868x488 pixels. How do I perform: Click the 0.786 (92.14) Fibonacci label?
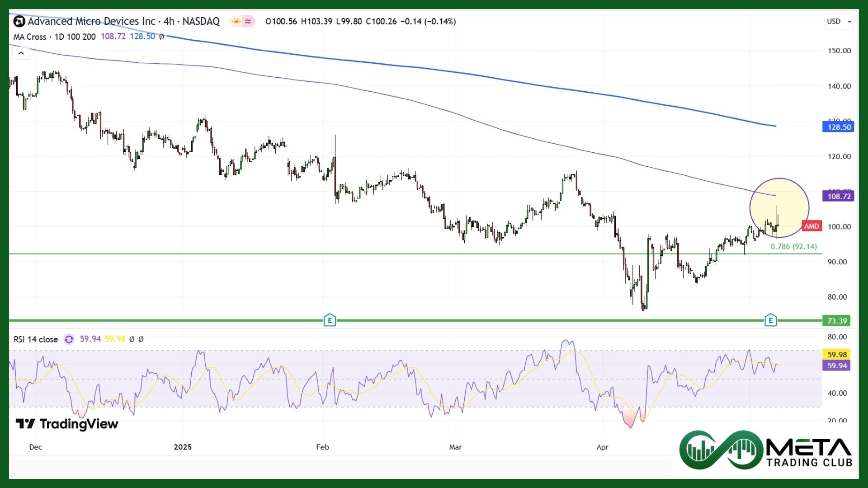tap(794, 247)
